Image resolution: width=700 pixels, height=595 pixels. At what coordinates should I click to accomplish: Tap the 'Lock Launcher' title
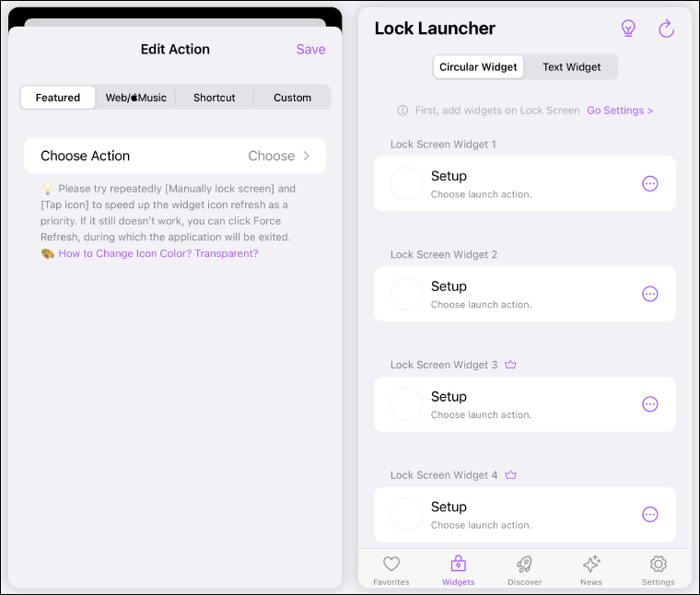[x=435, y=29]
